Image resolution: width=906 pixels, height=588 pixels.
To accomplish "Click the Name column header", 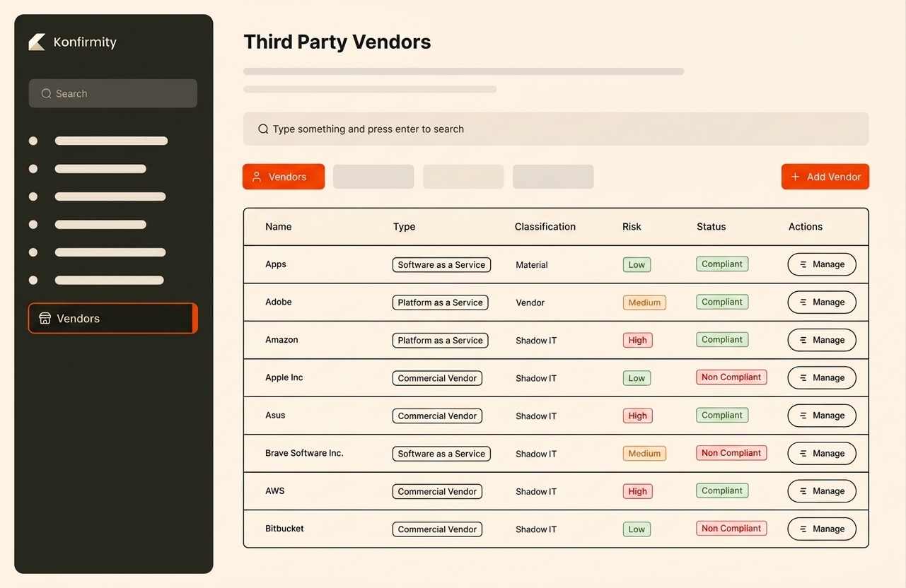I will point(279,227).
